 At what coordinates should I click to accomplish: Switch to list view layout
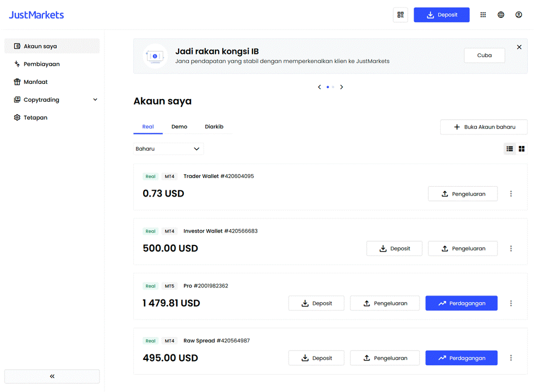(509, 149)
